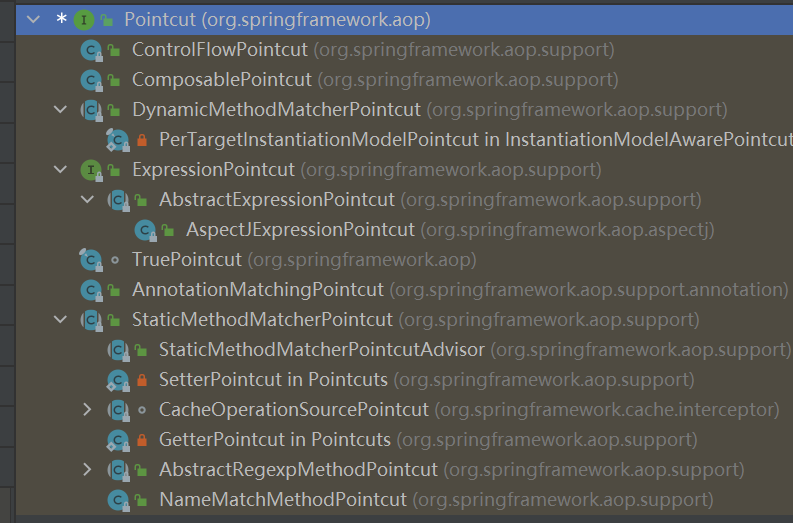Expand AbstractRegexpMethodPointcut node
Viewport: 793px width, 523px height.
pos(87,469)
